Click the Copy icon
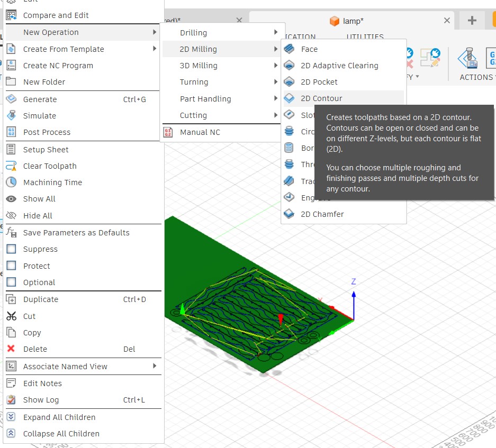 coord(11,332)
